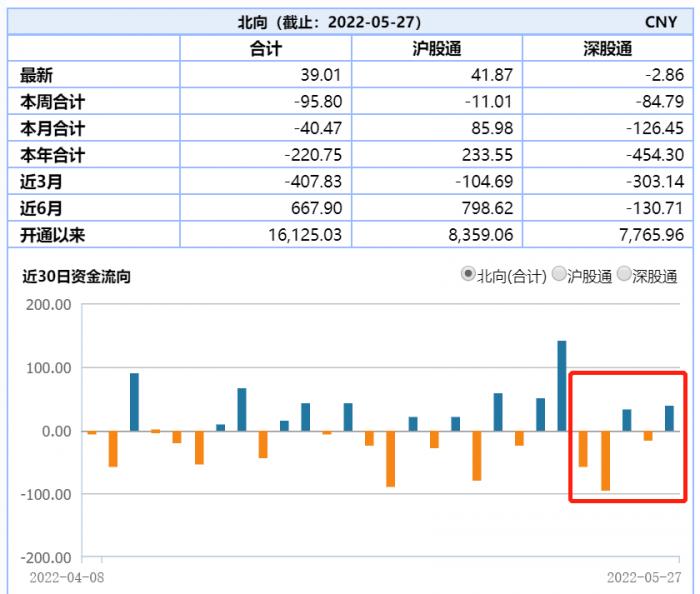Click the value -84.79 in 本周合计 row
This screenshot has width=700, height=594.
[x=660, y=102]
